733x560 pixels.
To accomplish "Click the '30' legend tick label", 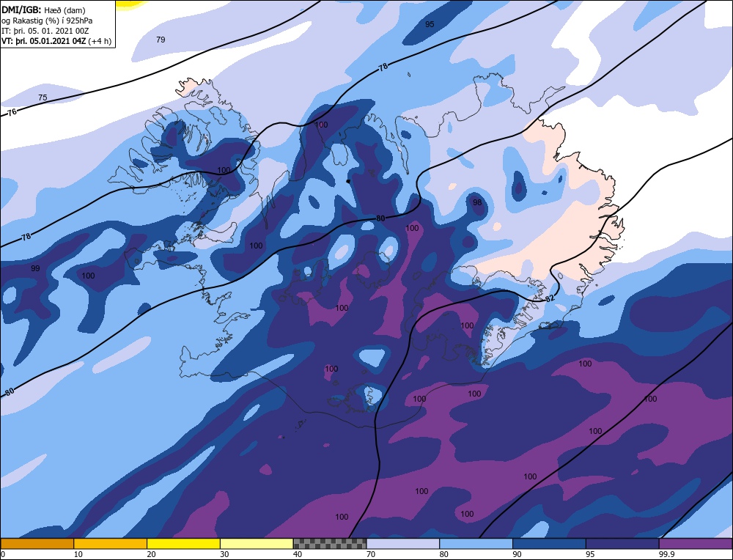I will (224, 554).
